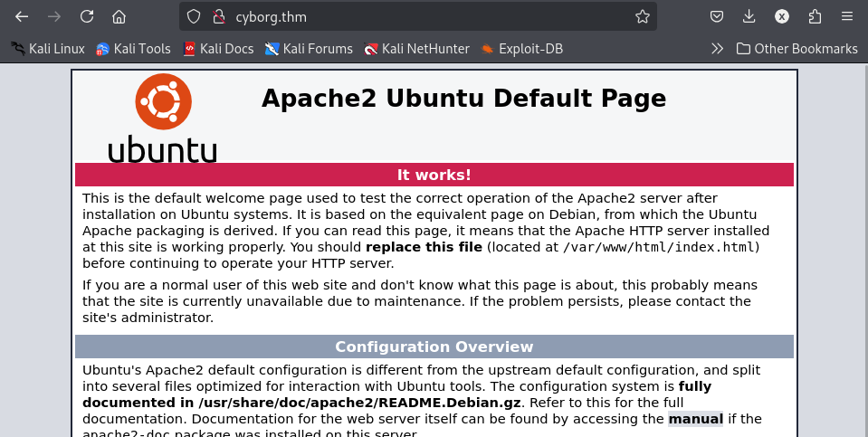
Task: Click the It works! banner
Action: point(434,175)
